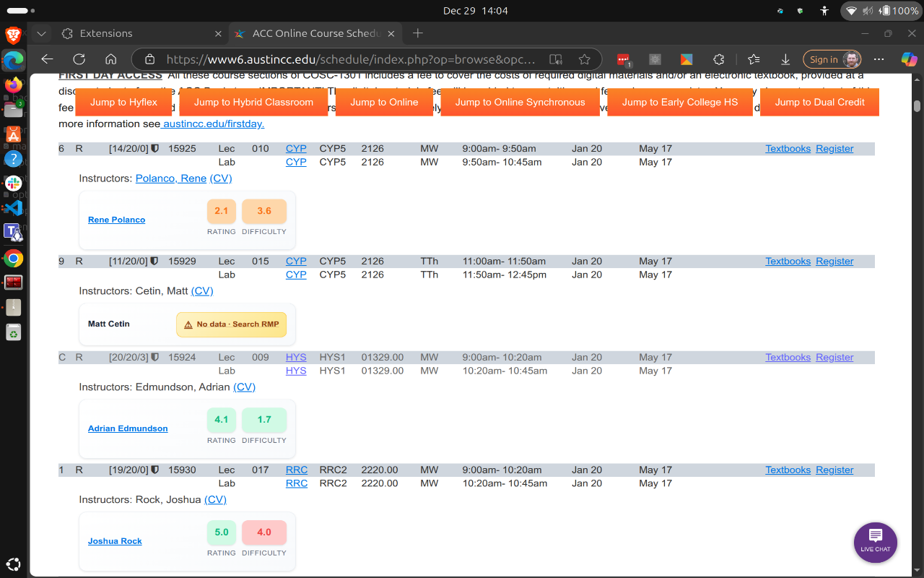Go to the browser home page
This screenshot has width=924, height=578.
111,59
